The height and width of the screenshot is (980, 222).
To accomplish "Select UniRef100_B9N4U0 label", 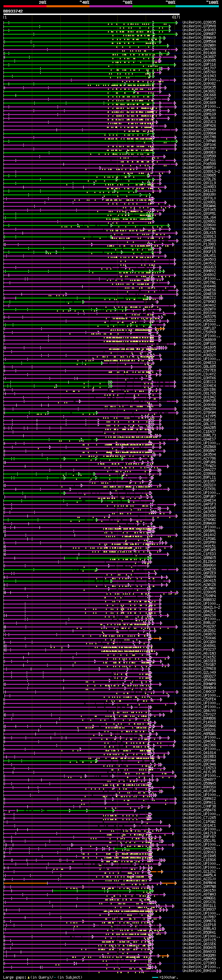I will click(199, 524).
